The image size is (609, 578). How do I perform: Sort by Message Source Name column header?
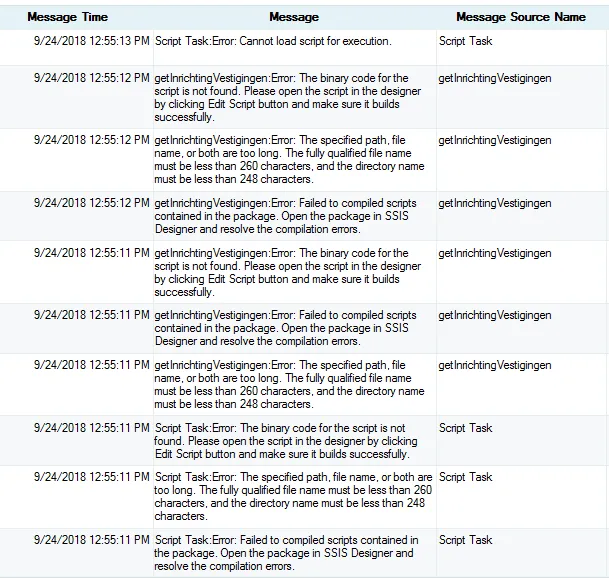pyautogui.click(x=521, y=17)
